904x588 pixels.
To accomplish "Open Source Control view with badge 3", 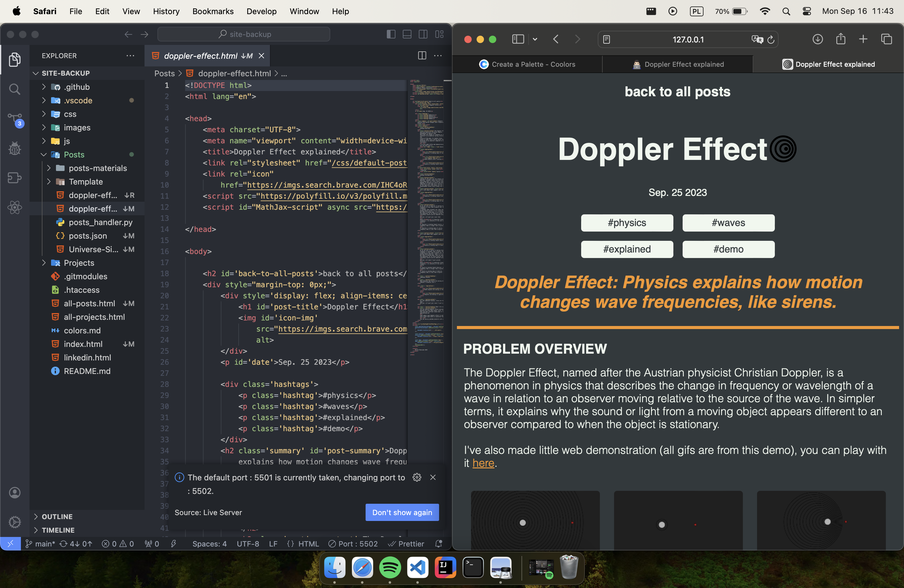I will [16, 120].
